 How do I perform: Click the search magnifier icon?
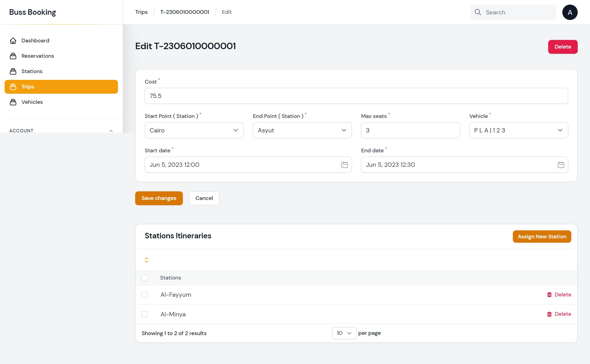pos(478,12)
